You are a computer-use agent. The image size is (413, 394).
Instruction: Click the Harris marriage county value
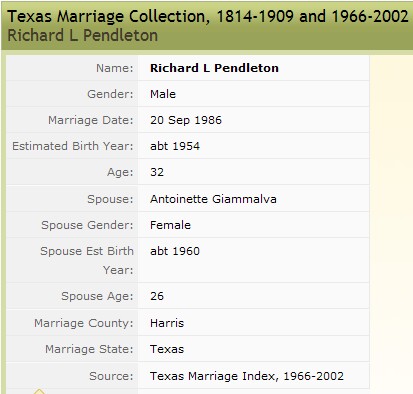167,323
